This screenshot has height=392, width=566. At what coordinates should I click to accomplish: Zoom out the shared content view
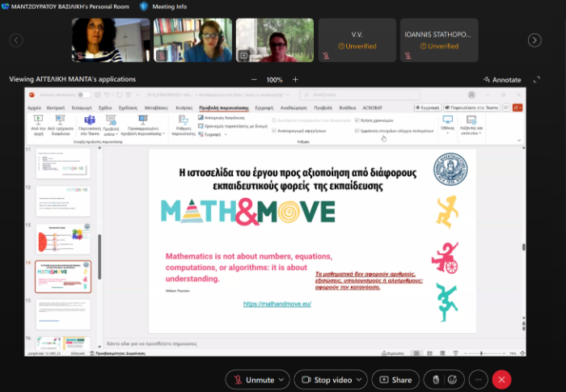pyautogui.click(x=254, y=79)
